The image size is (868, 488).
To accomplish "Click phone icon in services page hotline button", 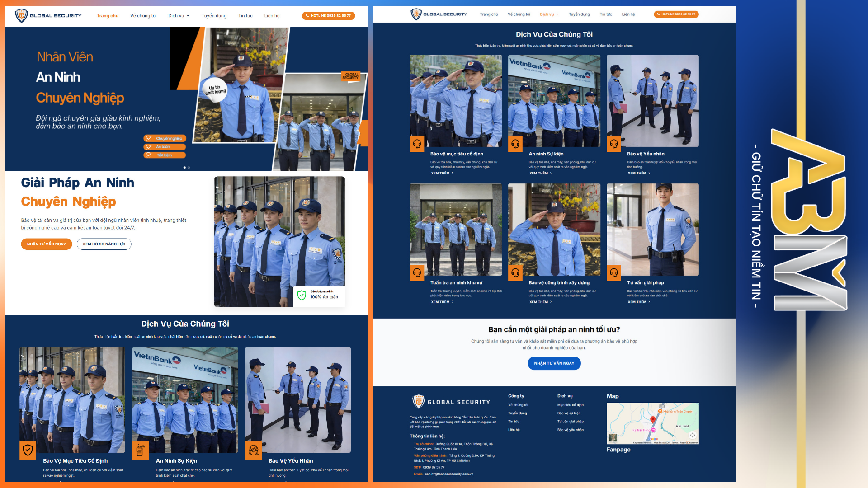I will tap(658, 14).
